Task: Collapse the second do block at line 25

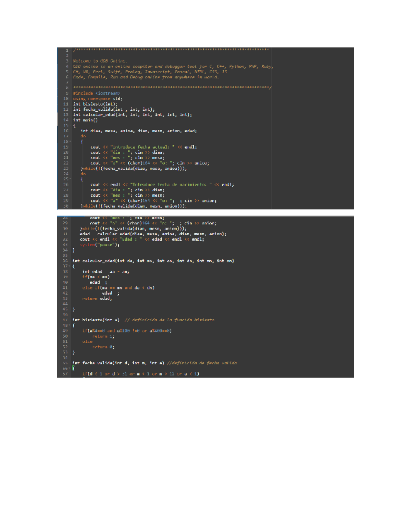Action: [x=71, y=179]
